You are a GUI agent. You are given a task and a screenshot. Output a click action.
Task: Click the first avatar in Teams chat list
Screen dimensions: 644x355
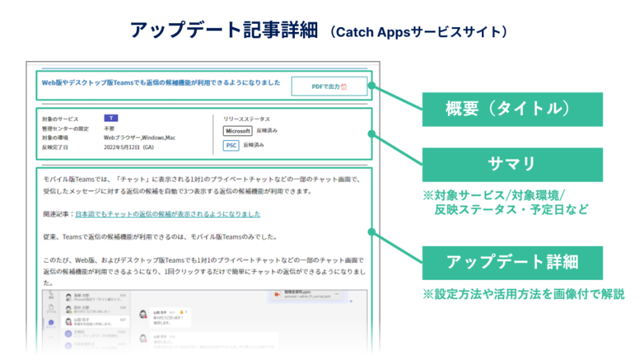coord(68,297)
